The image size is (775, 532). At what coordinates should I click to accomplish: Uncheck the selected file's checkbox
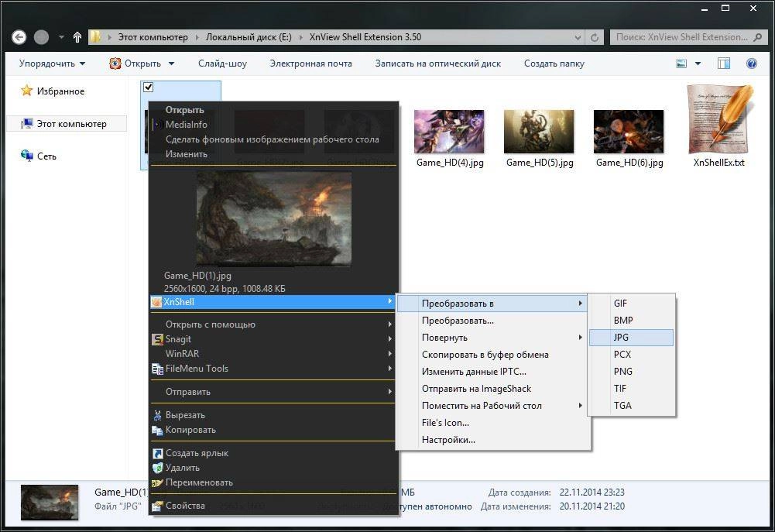[x=148, y=87]
